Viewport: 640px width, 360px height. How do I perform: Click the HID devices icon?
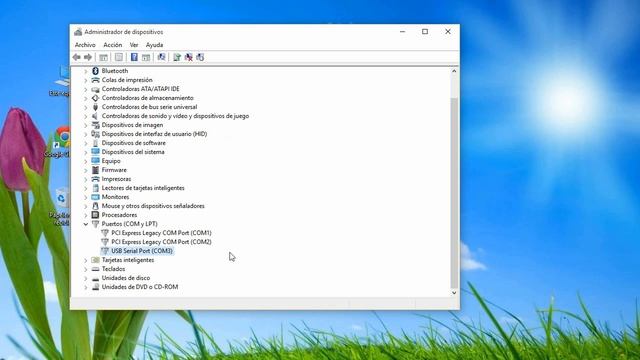tap(95, 134)
